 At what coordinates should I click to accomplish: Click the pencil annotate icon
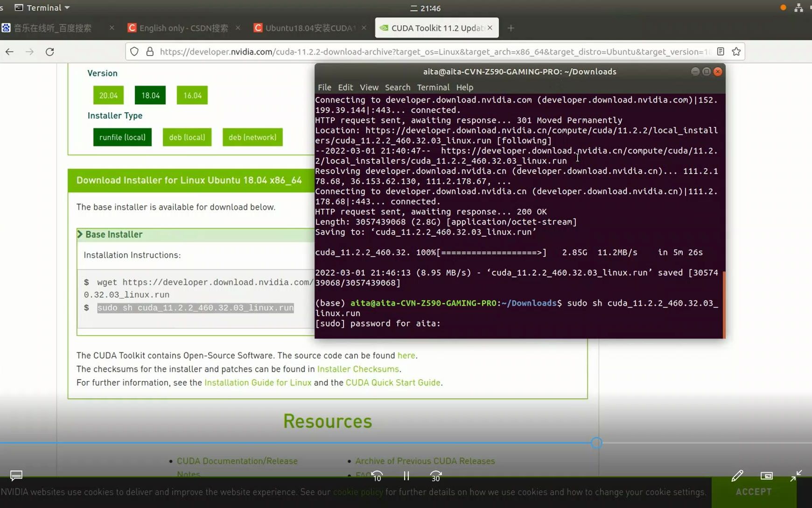point(737,476)
